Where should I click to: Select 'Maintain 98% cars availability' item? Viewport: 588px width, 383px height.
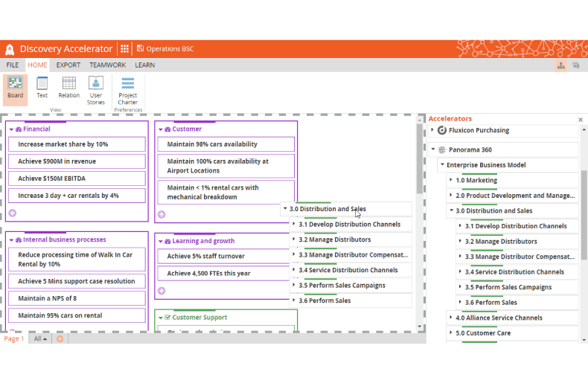(226, 144)
